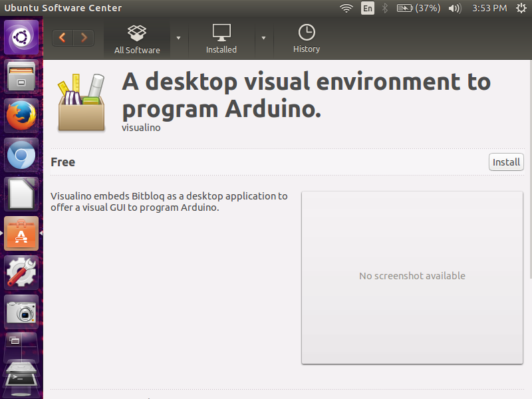Go back with the left arrow
This screenshot has height=399, width=532.
coord(63,38)
